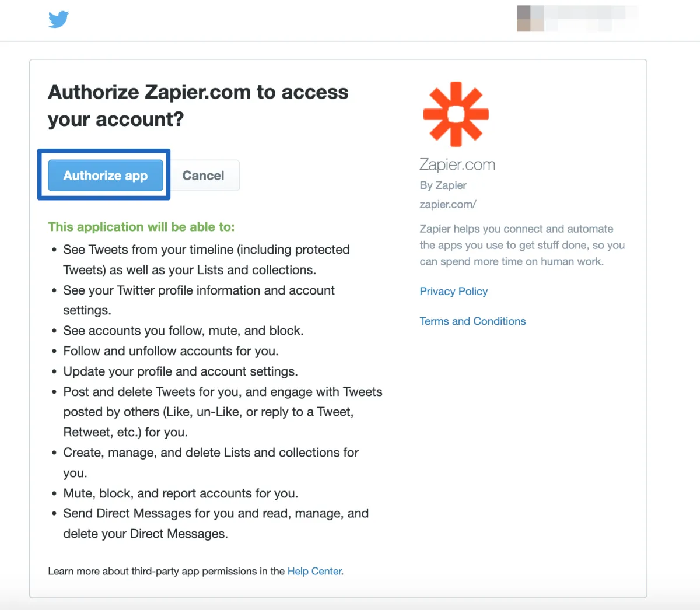Click the Twitter bird logo
The height and width of the screenshot is (610, 700).
(x=58, y=19)
